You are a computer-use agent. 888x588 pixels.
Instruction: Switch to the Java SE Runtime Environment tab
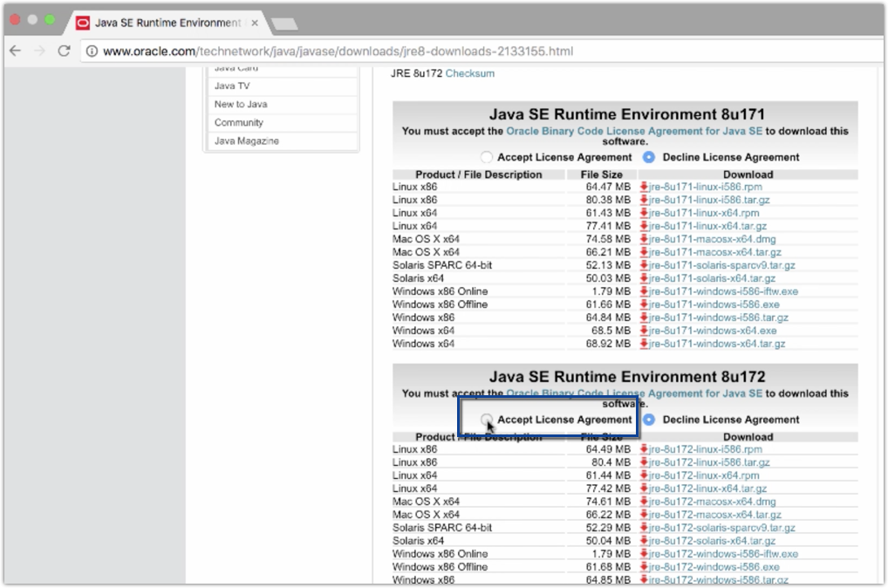click(x=166, y=23)
